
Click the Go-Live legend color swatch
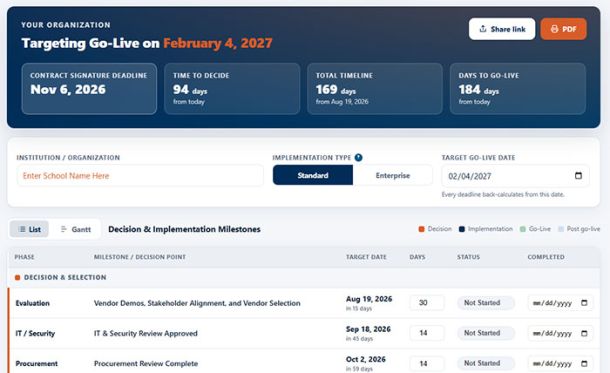(x=523, y=229)
